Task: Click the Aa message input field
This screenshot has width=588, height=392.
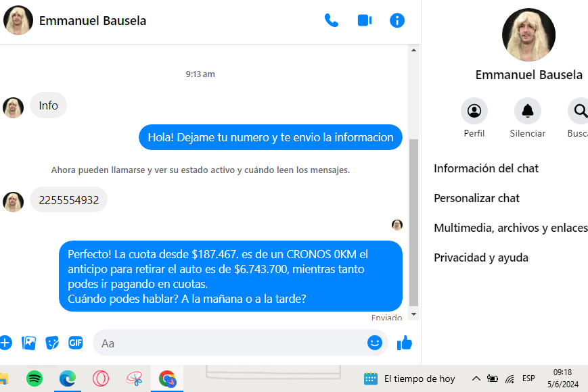Action: coord(230,343)
